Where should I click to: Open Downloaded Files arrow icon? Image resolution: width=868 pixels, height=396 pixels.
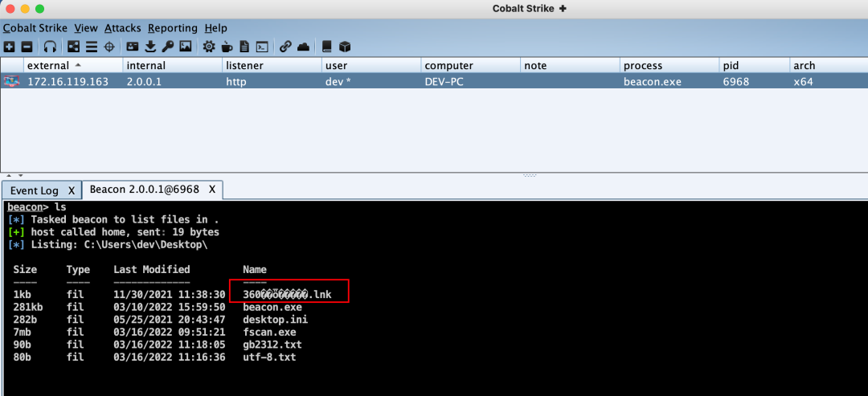[150, 47]
